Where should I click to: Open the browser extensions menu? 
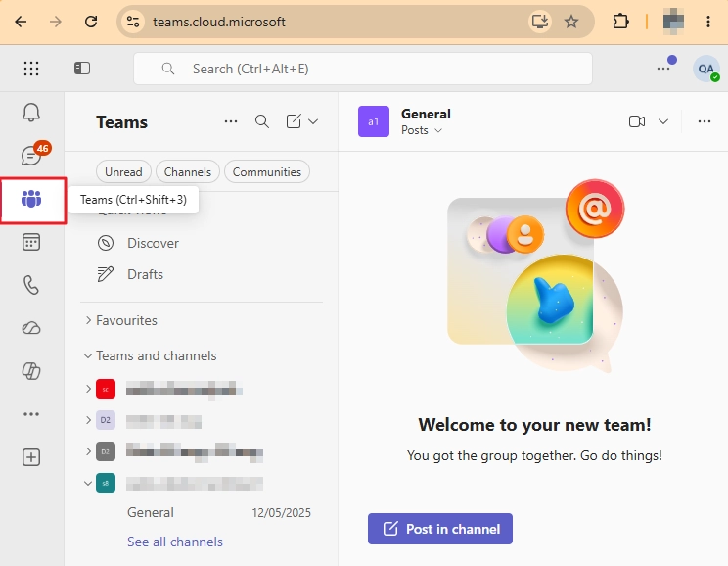coord(620,22)
